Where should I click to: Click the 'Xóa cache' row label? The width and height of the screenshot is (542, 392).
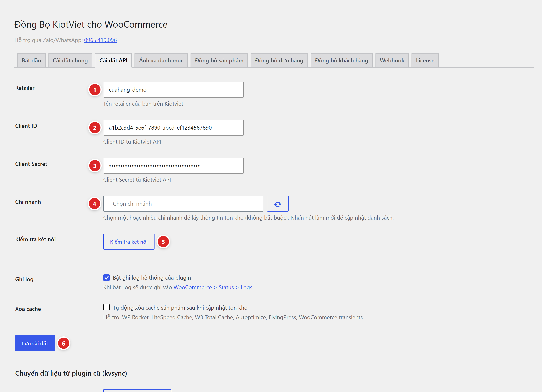[x=28, y=309]
